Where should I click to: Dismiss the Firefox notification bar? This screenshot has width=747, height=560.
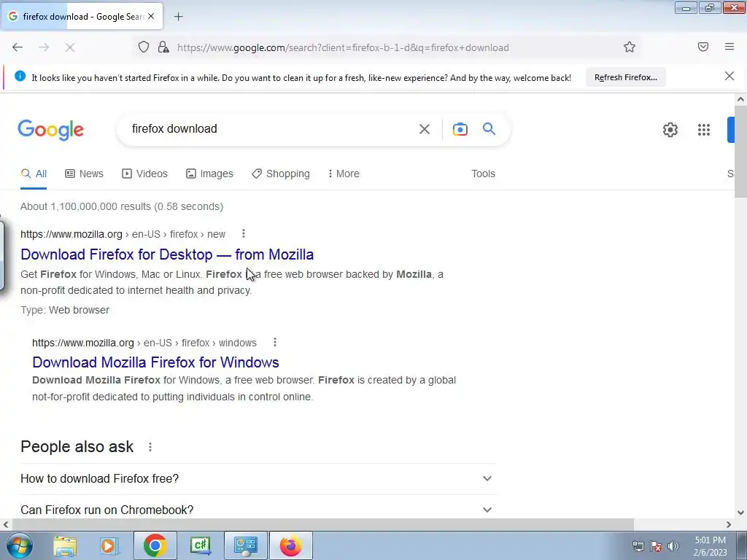coord(729,76)
